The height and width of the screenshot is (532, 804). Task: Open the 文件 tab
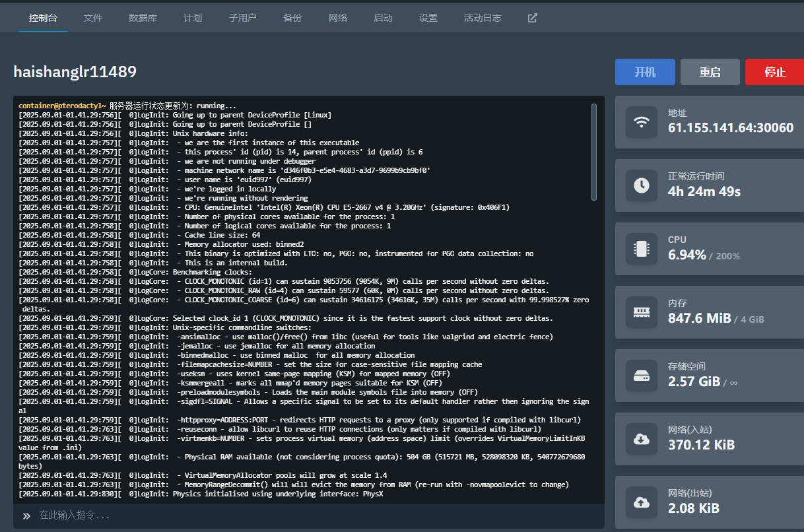click(x=93, y=18)
